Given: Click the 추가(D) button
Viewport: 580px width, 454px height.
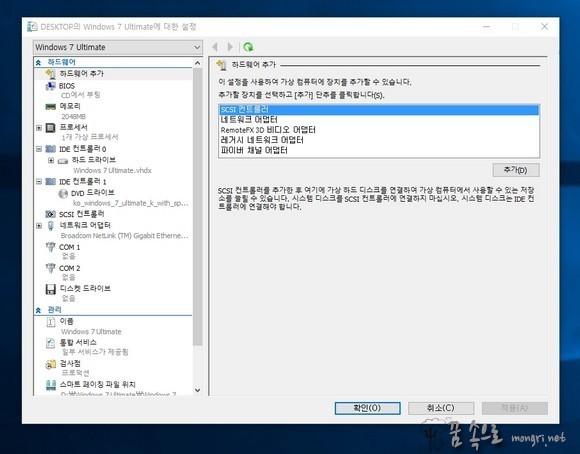Looking at the screenshot, I should [x=516, y=170].
